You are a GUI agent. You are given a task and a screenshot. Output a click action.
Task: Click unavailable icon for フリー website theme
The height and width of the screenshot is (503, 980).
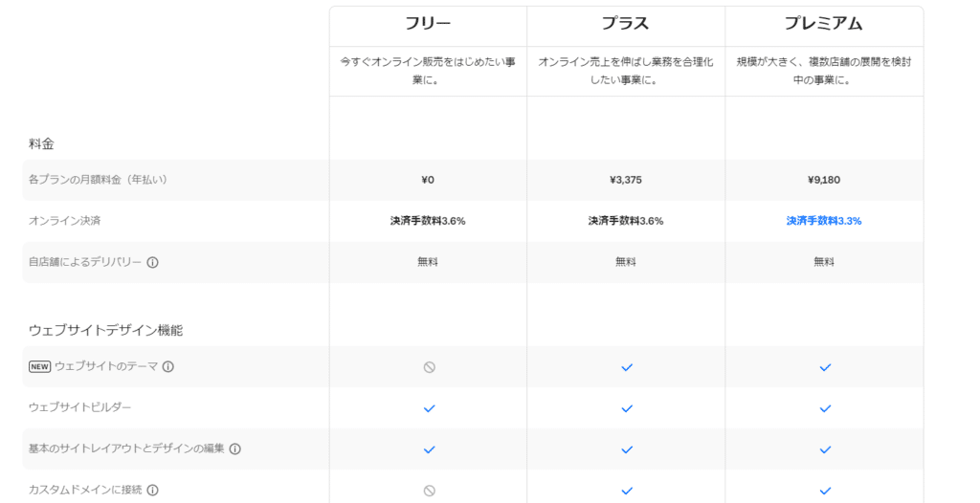point(429,367)
